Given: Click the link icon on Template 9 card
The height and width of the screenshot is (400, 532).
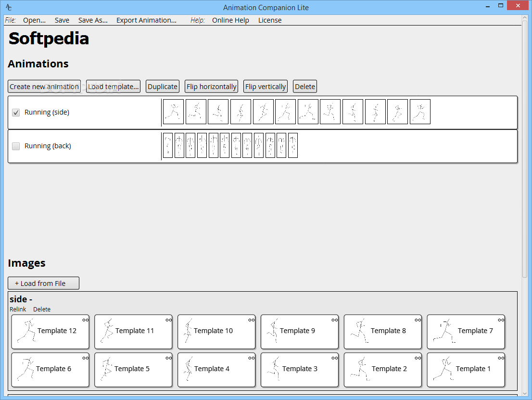Looking at the screenshot, I should 334,320.
